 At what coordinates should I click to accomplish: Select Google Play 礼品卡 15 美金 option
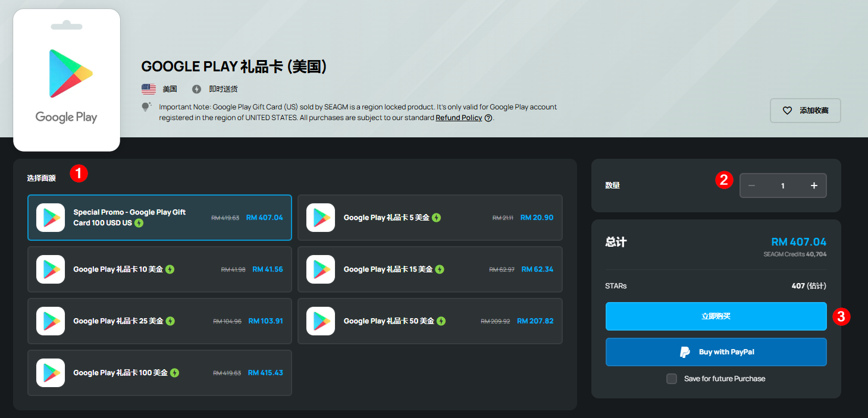[430, 269]
